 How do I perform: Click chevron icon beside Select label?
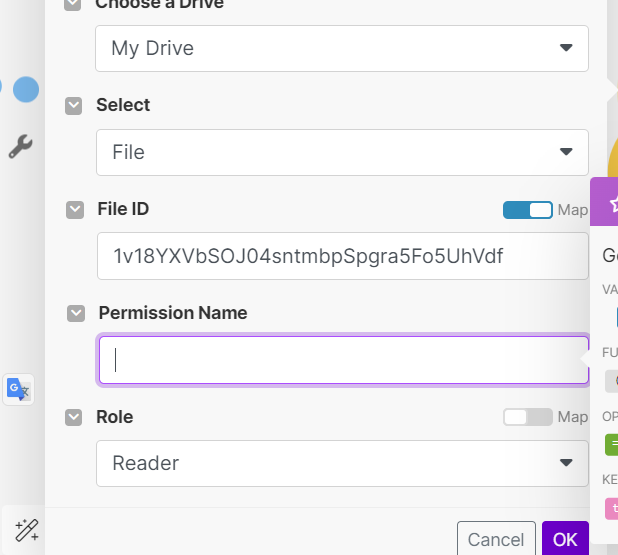73,105
